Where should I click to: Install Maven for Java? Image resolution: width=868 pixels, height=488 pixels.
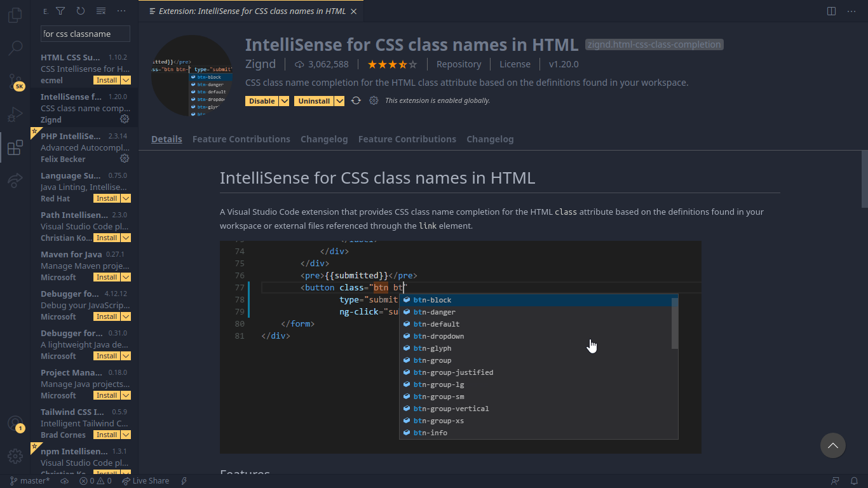click(107, 277)
